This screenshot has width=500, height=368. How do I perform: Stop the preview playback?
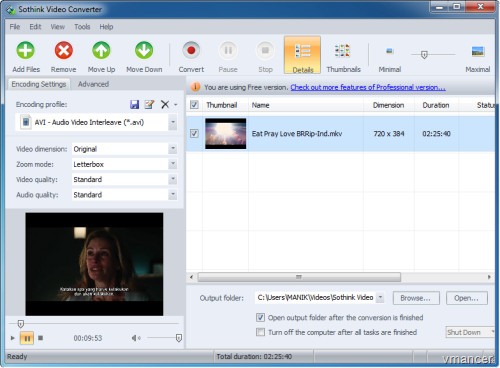click(41, 338)
